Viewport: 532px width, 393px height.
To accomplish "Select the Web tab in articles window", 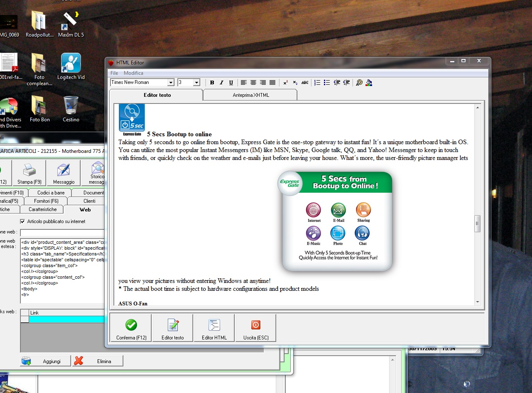I will coord(85,210).
